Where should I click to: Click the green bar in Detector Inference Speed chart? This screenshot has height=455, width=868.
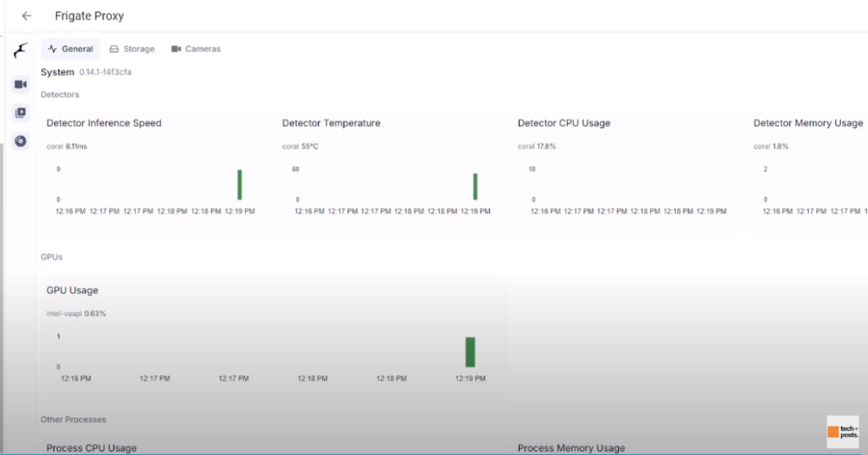pyautogui.click(x=240, y=185)
